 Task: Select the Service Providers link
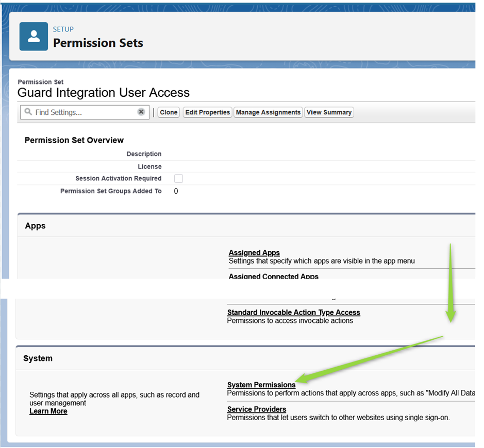pyautogui.click(x=257, y=409)
